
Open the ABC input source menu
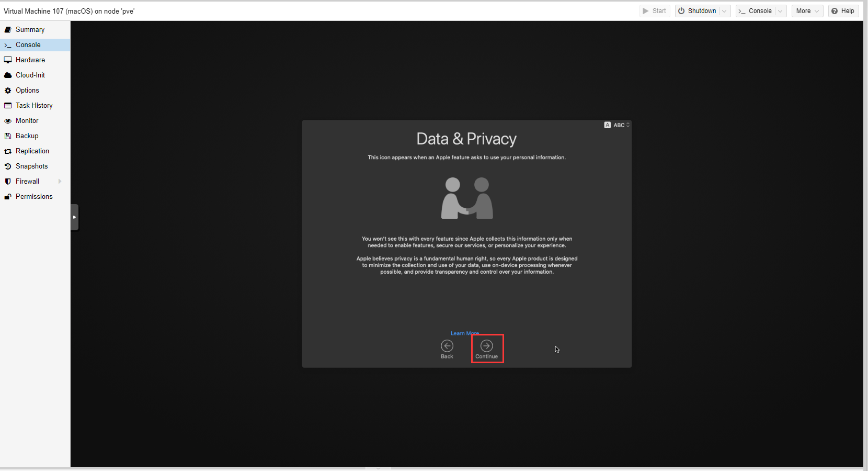[x=618, y=125]
